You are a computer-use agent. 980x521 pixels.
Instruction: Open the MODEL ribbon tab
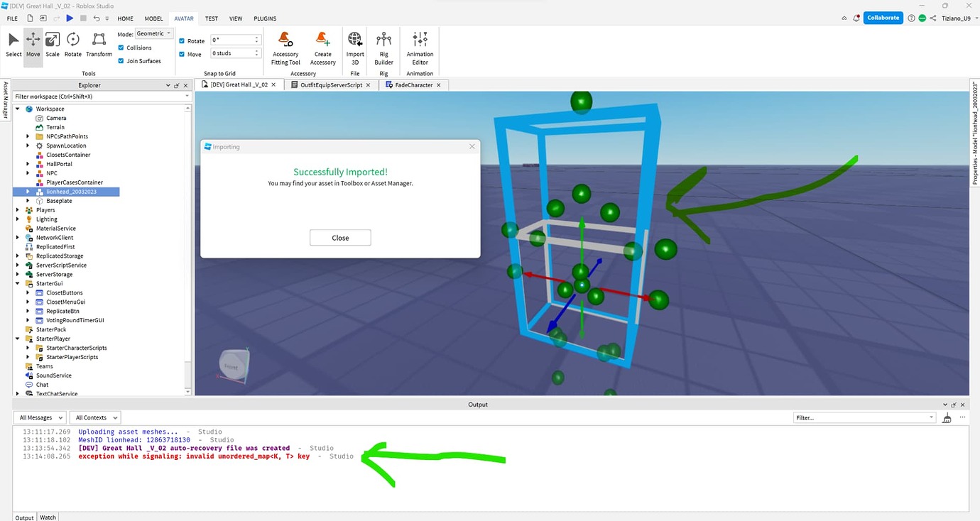pos(153,18)
